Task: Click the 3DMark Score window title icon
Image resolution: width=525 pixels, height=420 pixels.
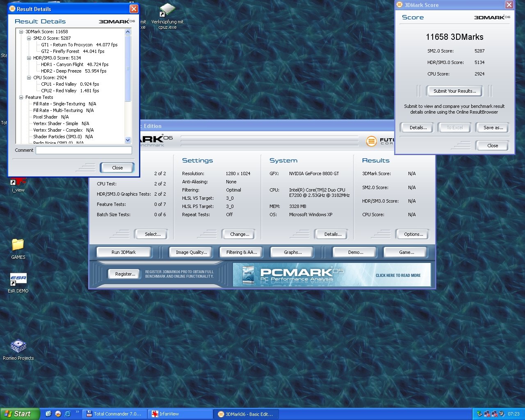Action: pyautogui.click(x=399, y=5)
